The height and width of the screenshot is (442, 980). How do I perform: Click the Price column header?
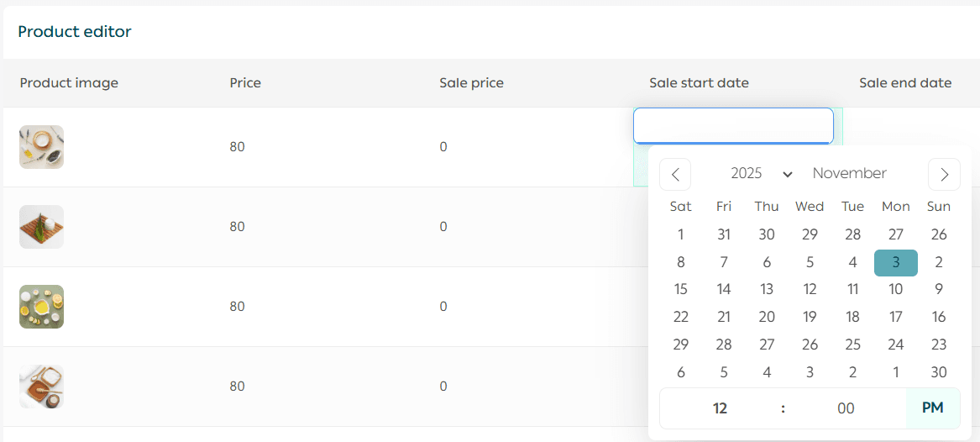point(245,83)
